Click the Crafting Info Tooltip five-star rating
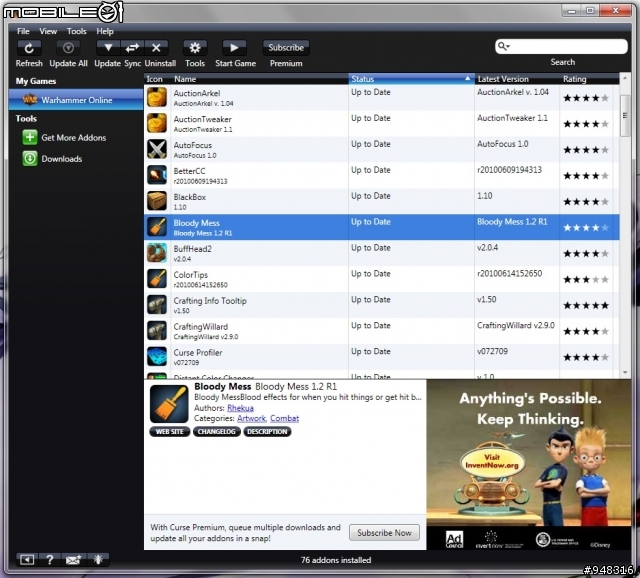Screen dimensions: 640x578 586,305
